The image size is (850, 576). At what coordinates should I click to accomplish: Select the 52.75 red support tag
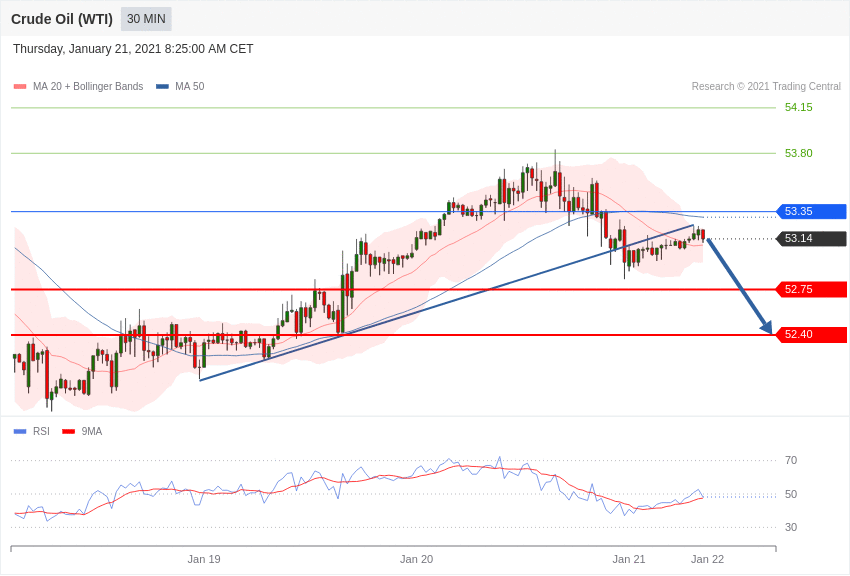click(811, 290)
